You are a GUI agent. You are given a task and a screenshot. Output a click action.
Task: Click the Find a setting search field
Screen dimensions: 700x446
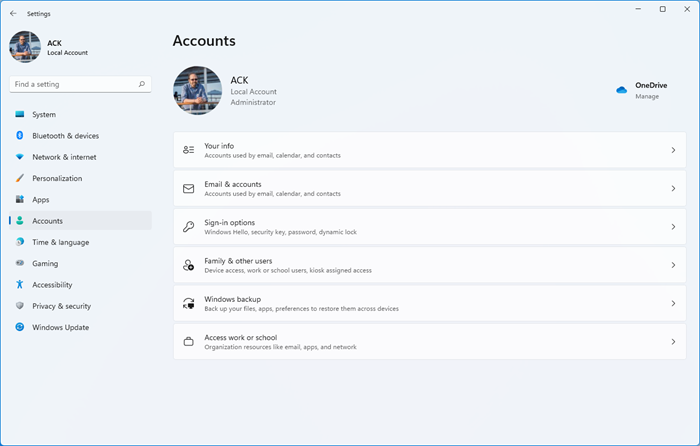click(x=80, y=84)
